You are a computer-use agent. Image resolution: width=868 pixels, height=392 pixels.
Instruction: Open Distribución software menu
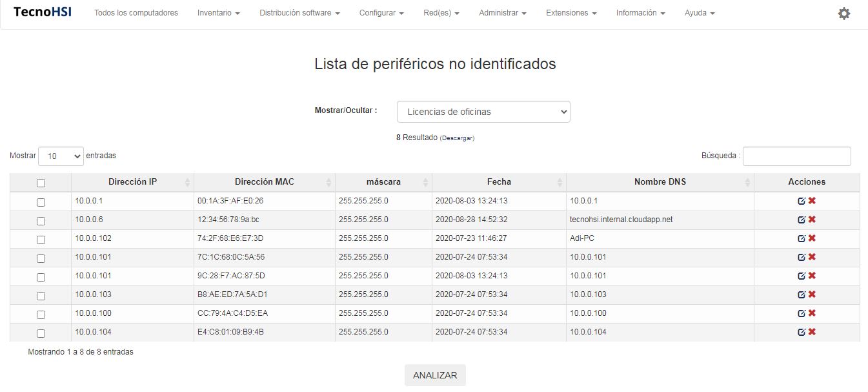(299, 13)
